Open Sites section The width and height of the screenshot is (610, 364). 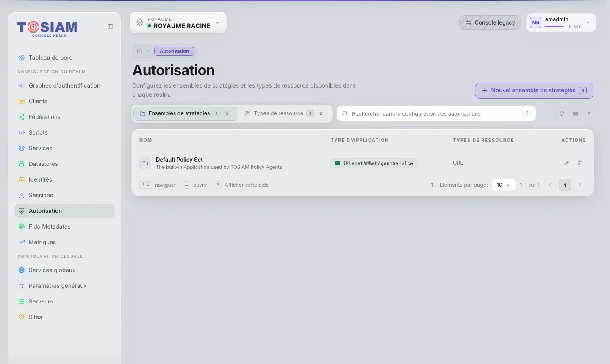(x=64, y=317)
